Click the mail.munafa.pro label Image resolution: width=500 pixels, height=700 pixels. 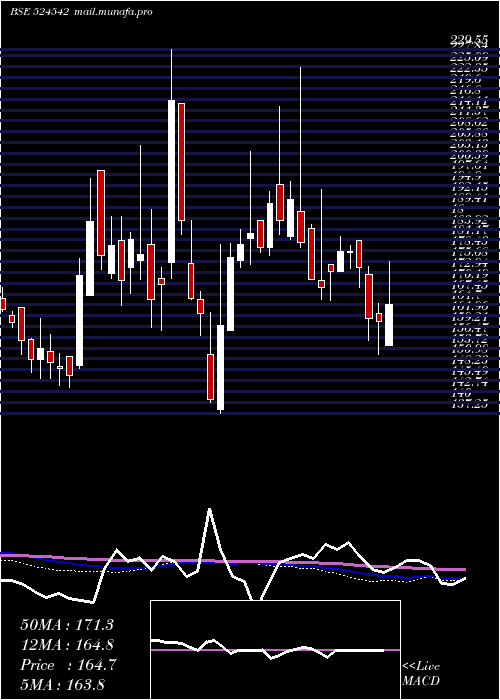click(112, 12)
